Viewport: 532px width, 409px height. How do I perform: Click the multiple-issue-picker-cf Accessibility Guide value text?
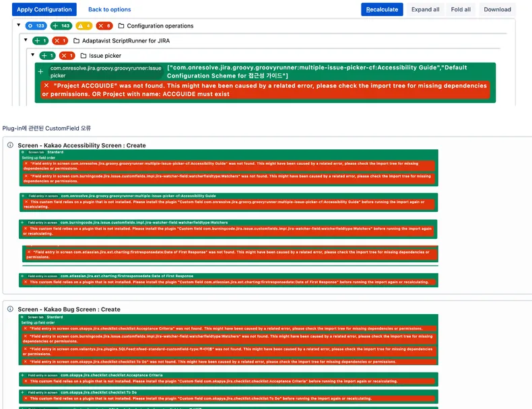click(x=317, y=71)
